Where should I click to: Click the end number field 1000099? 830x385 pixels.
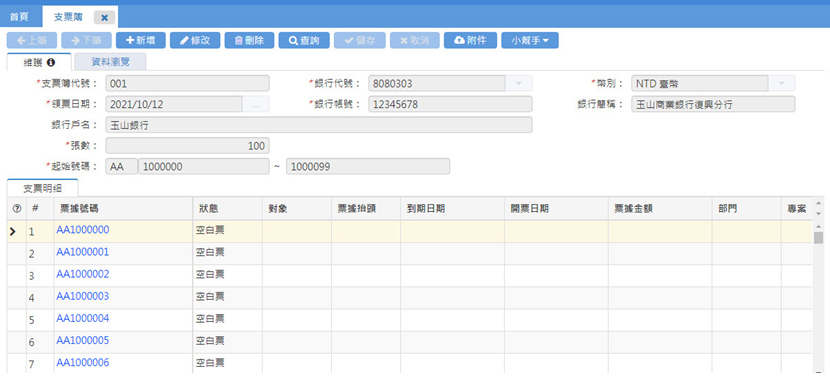pyautogui.click(x=368, y=166)
